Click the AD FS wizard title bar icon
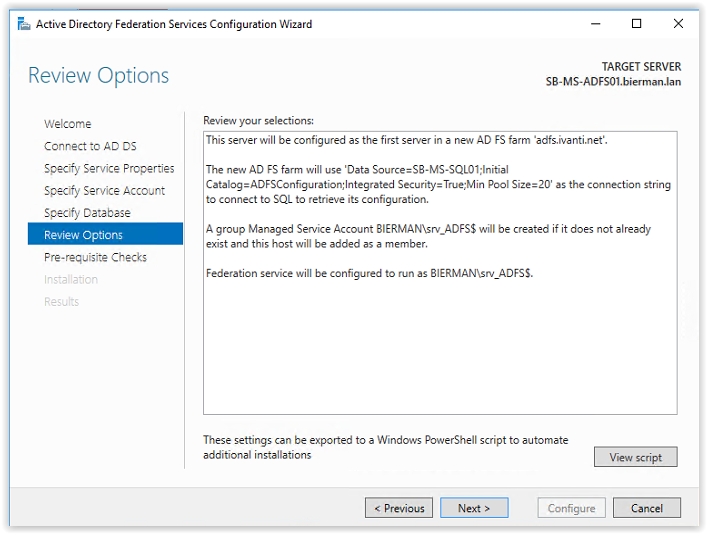This screenshot has height=534, width=707. tap(23, 24)
